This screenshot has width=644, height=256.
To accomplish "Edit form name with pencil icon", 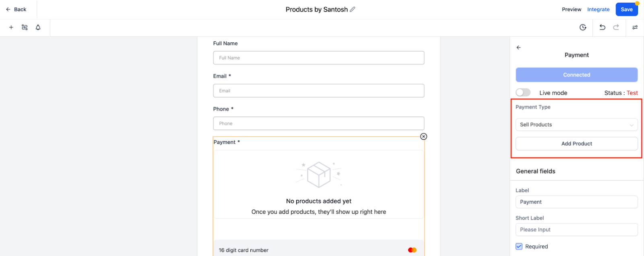I will pyautogui.click(x=353, y=9).
